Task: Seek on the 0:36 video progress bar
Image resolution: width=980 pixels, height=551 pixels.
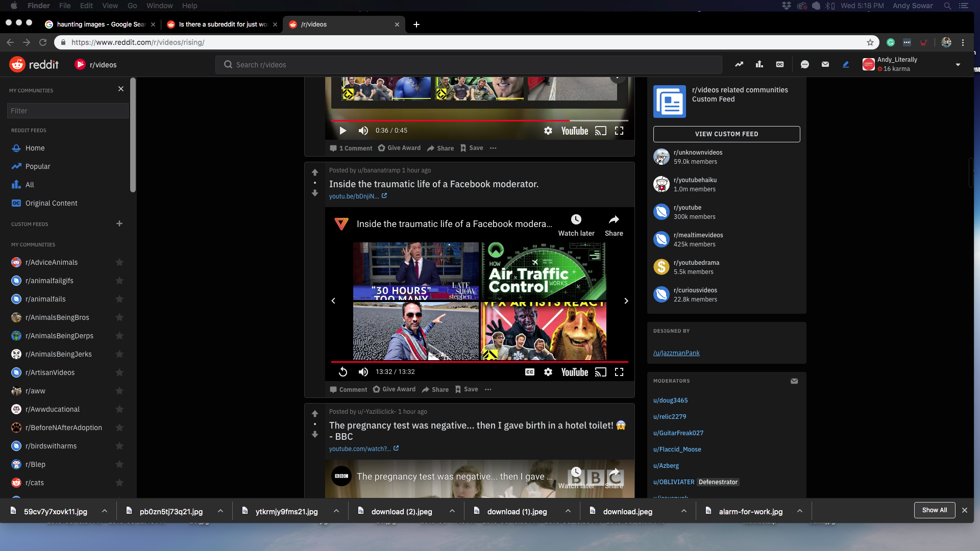Action: [480, 120]
